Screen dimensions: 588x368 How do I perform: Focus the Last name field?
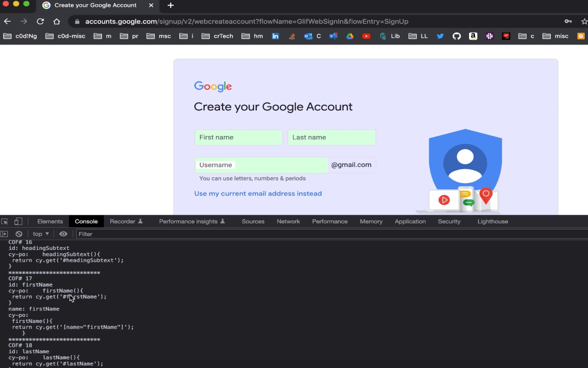tap(332, 138)
